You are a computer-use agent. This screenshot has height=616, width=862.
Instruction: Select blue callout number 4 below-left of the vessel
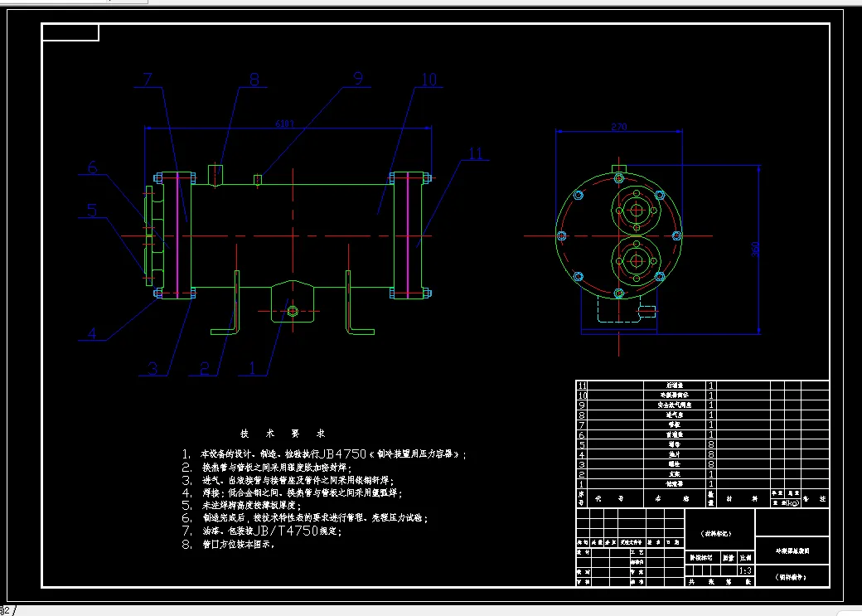tap(92, 333)
